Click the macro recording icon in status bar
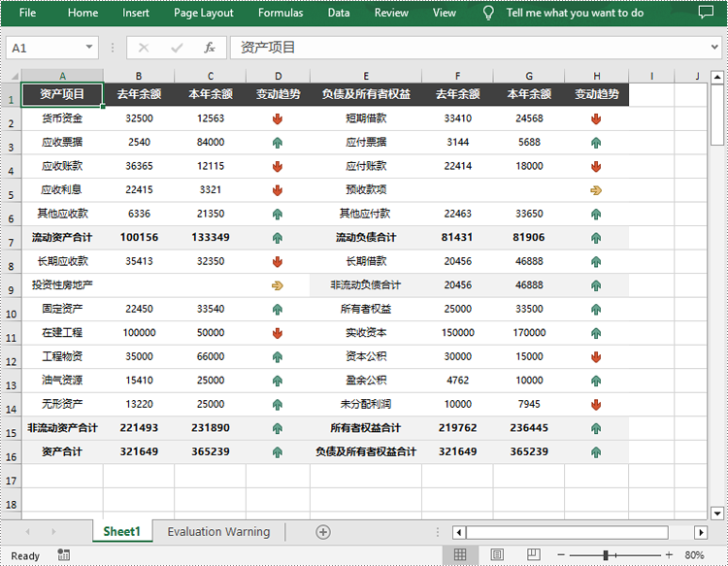The width and height of the screenshot is (728, 566). pyautogui.click(x=64, y=554)
